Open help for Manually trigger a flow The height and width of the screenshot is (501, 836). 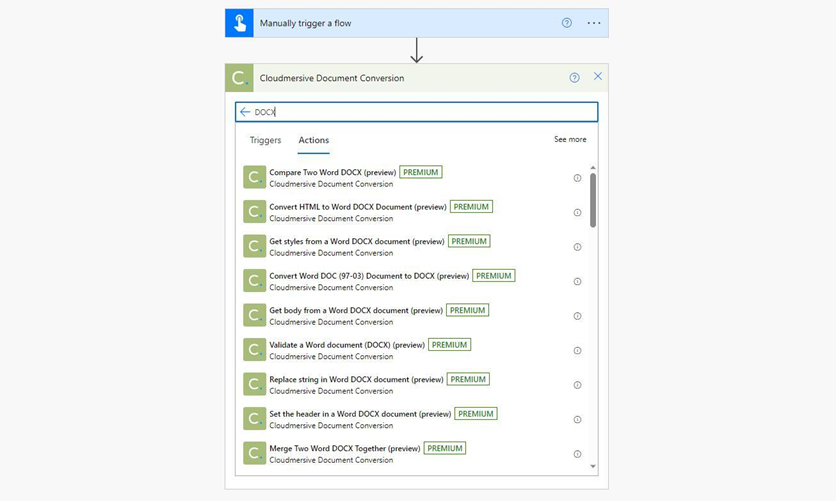pyautogui.click(x=567, y=23)
